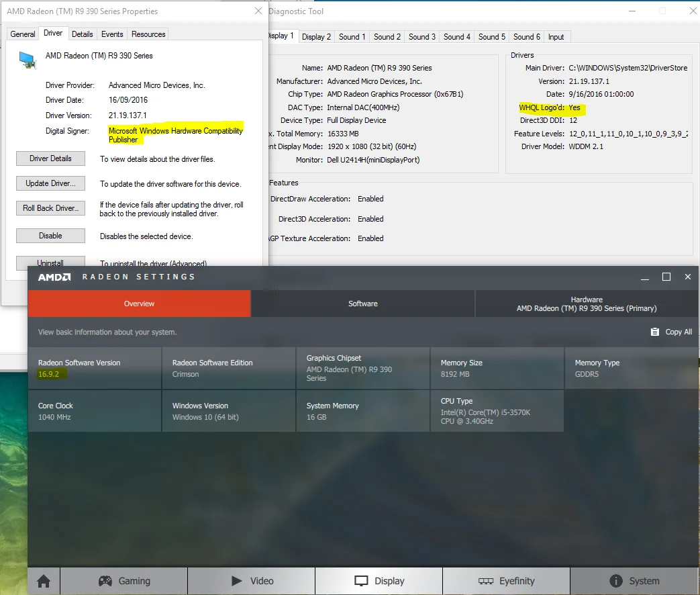Click the Copy All clipboard icon
Screen dimensions: 700x595
tap(655, 332)
